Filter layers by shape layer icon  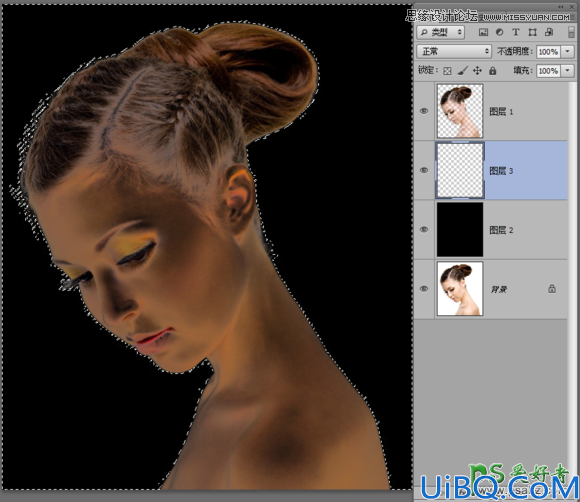[x=532, y=32]
